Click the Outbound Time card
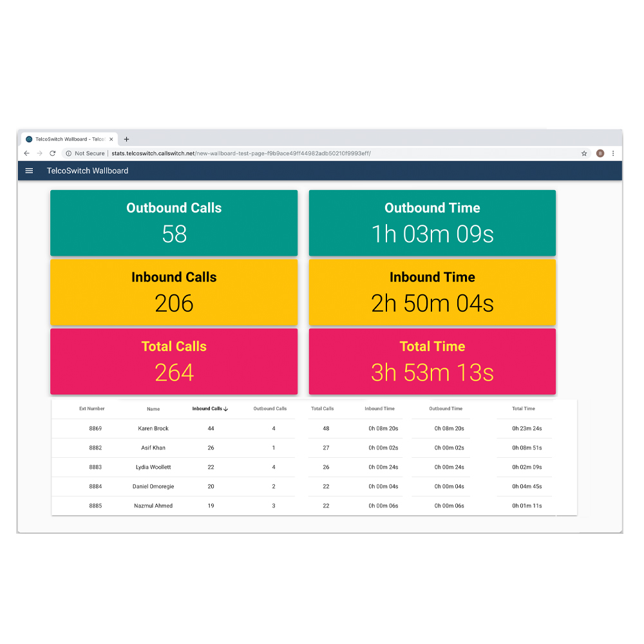 pyautogui.click(x=432, y=223)
